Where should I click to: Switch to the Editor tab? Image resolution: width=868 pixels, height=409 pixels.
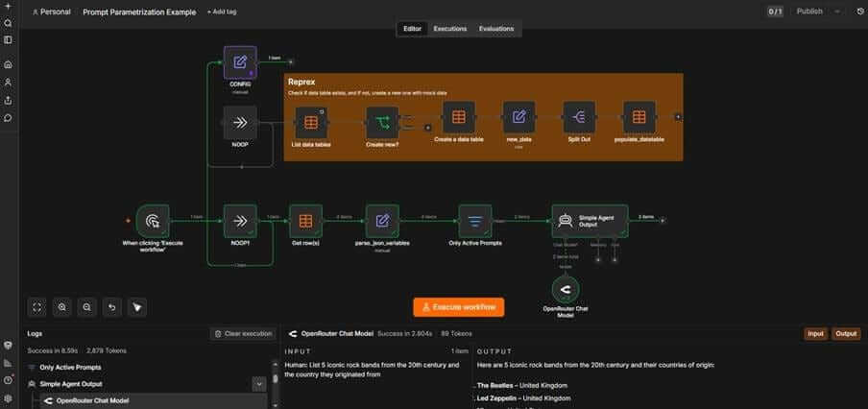point(413,29)
